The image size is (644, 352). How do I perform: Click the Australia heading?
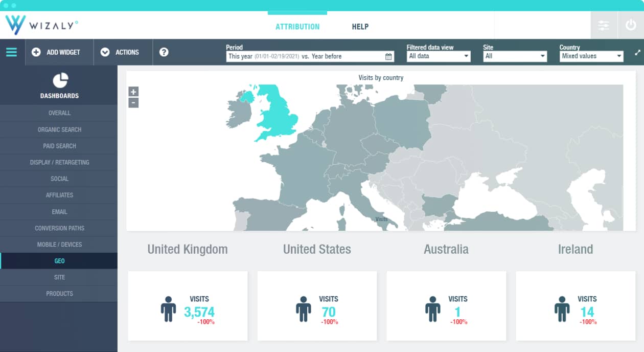[x=446, y=249]
